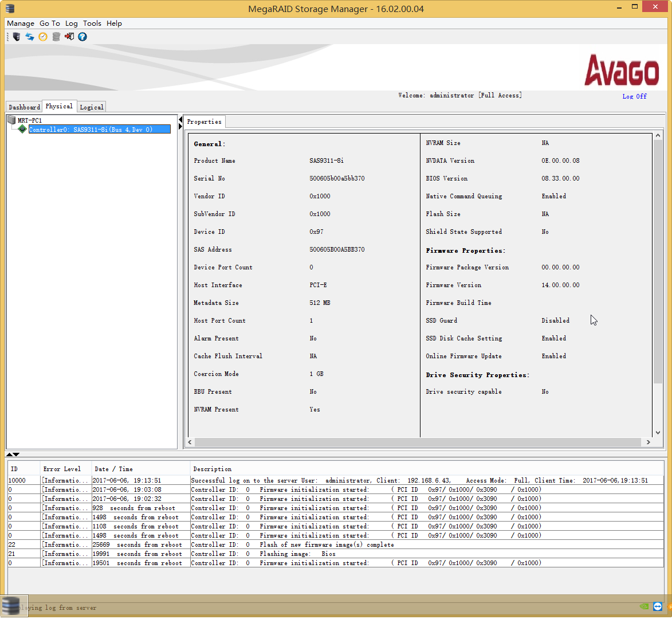Click the Metadata Size value 512 MB
The image size is (672, 619).
point(320,303)
